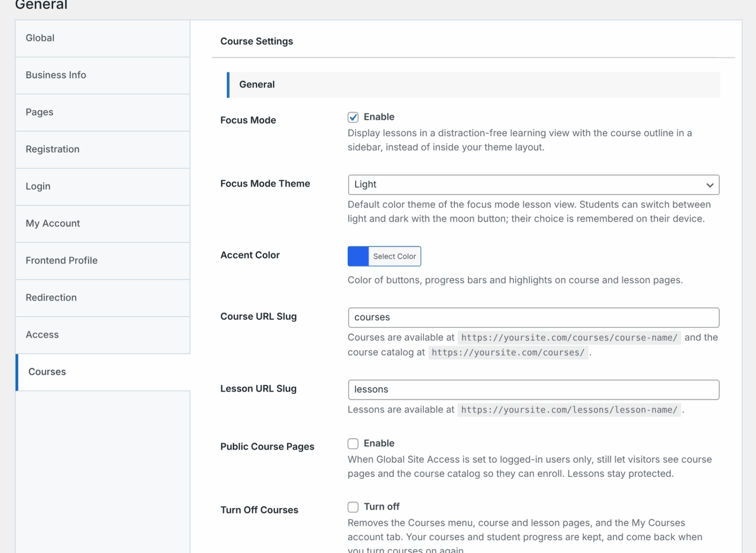Go to the Access tab
The height and width of the screenshot is (553, 756).
tap(103, 335)
